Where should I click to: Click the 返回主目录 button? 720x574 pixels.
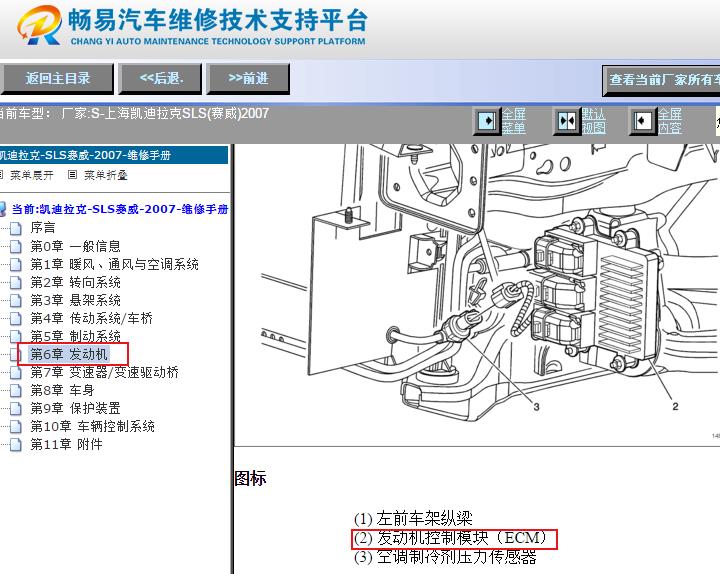pos(57,79)
